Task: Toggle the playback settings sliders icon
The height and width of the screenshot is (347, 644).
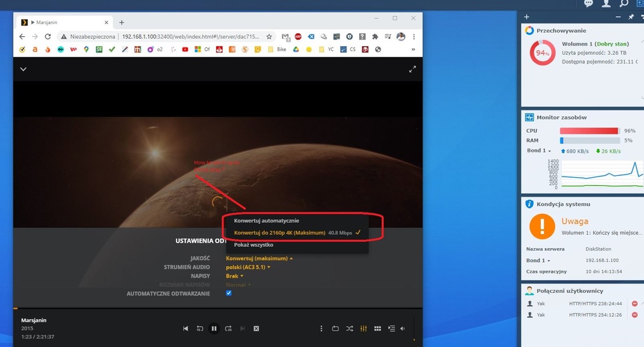Action: (x=364, y=328)
